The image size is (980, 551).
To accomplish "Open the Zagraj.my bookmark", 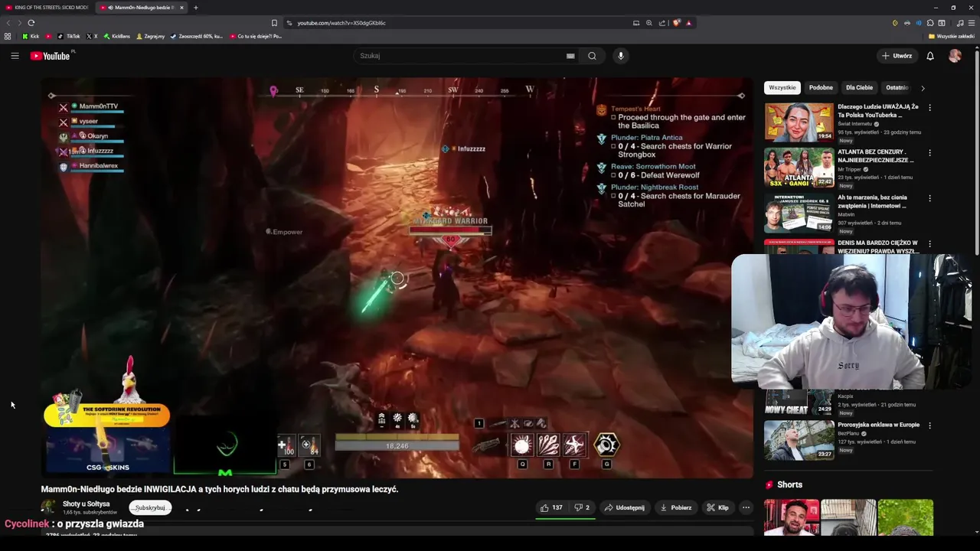I will coord(150,36).
